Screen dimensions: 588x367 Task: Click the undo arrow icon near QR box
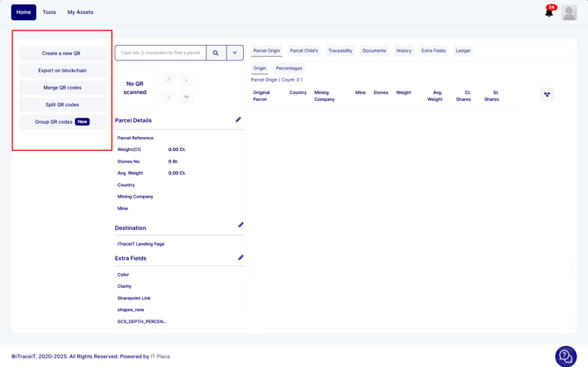click(x=186, y=97)
